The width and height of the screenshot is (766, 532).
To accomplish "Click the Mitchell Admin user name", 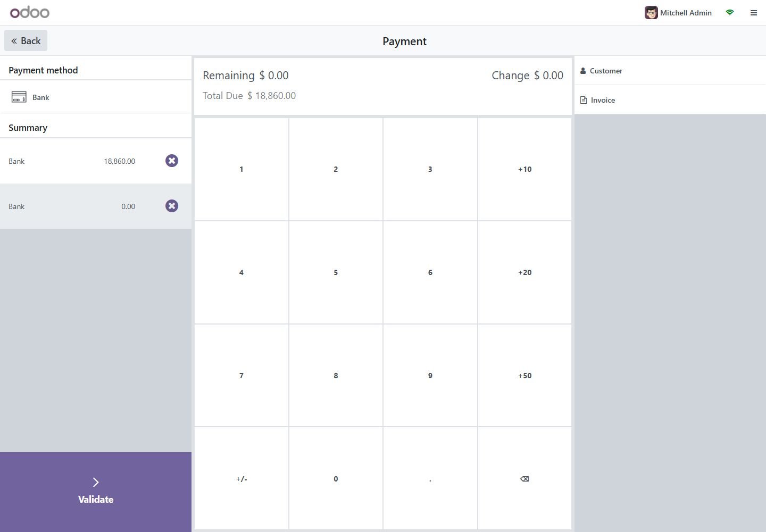I will click(x=686, y=13).
